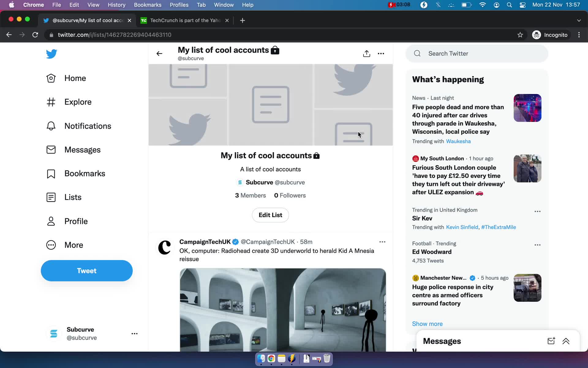Collapse the Messages panel
This screenshot has height=368, width=588.
566,341
